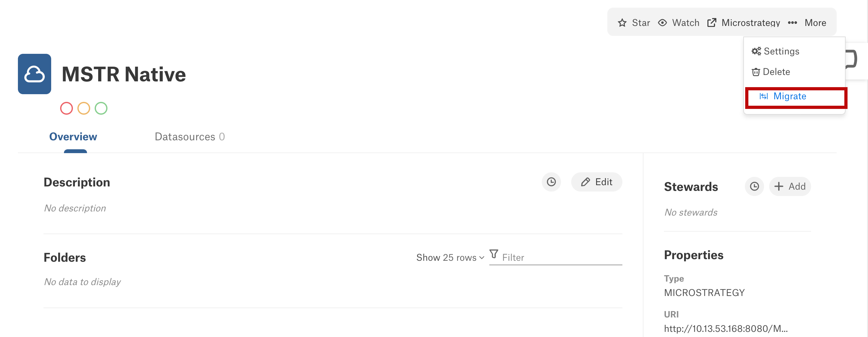The width and height of the screenshot is (868, 337).
Task: Choose Delete in the dropdown menu
Action: [771, 72]
